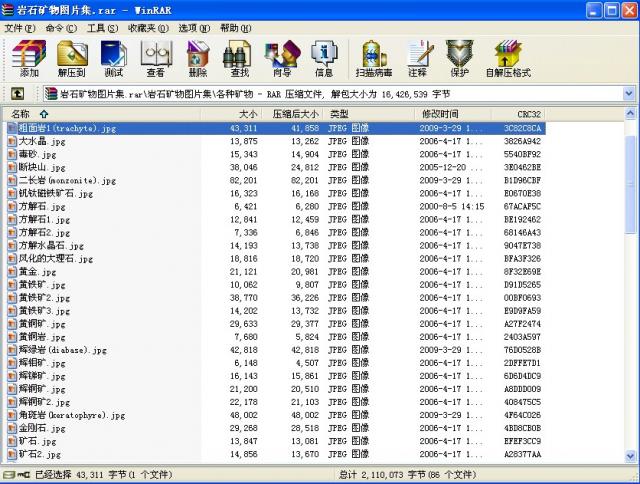
Task: Expand the archive path dropdown arrow
Action: (x=629, y=93)
